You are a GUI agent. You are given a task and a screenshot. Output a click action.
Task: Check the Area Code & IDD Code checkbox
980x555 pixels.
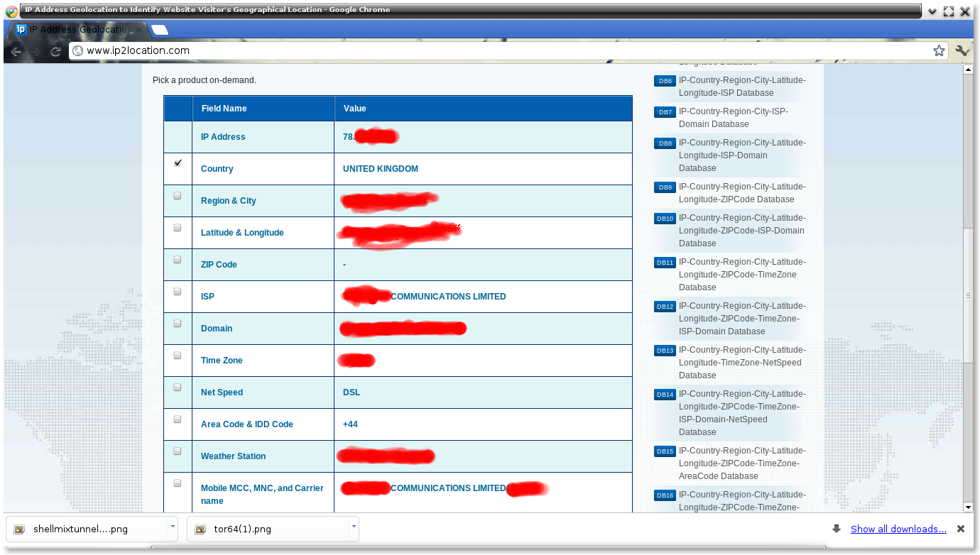(x=178, y=419)
